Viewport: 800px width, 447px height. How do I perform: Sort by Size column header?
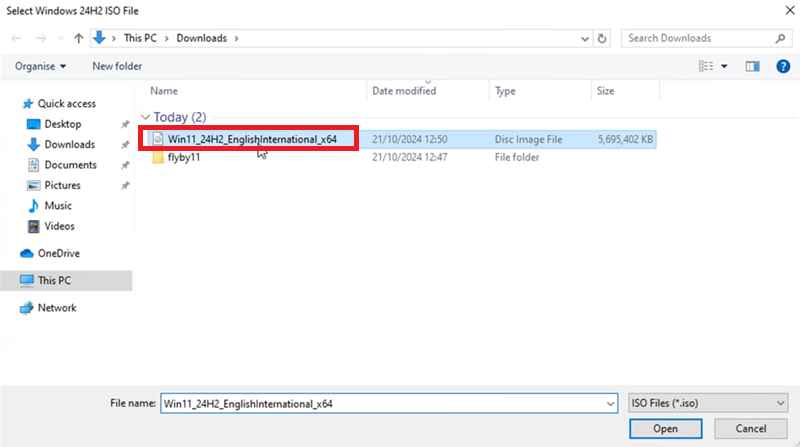(606, 91)
